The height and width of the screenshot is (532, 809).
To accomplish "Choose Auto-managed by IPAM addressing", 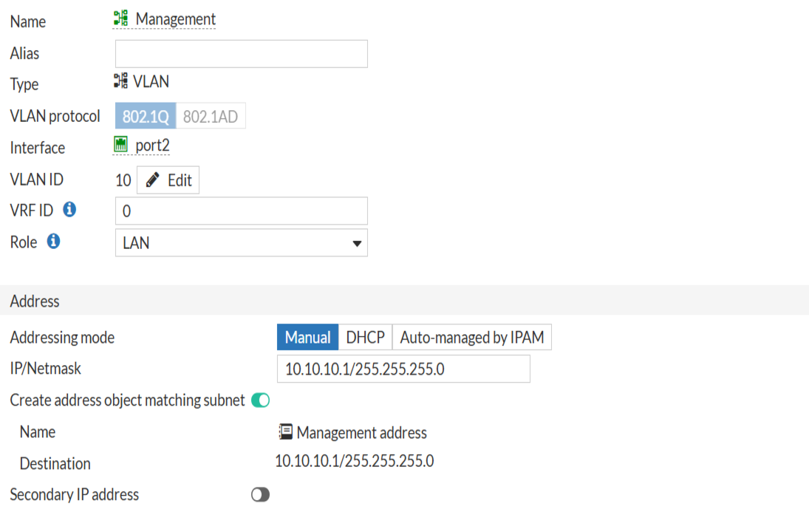I will click(x=472, y=337).
